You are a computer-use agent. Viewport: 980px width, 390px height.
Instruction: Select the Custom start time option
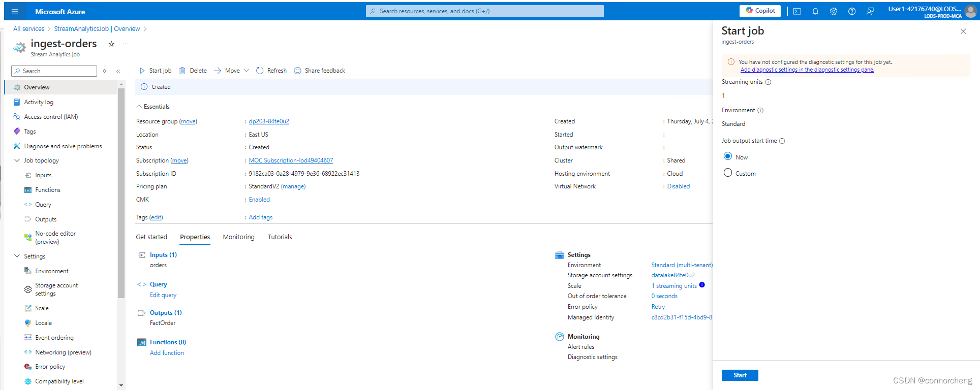pos(728,173)
